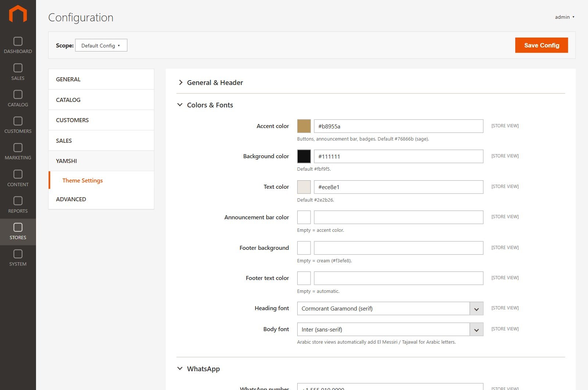The height and width of the screenshot is (390, 588).
Task: Select the GENERAL config tab
Action: pyautogui.click(x=101, y=79)
